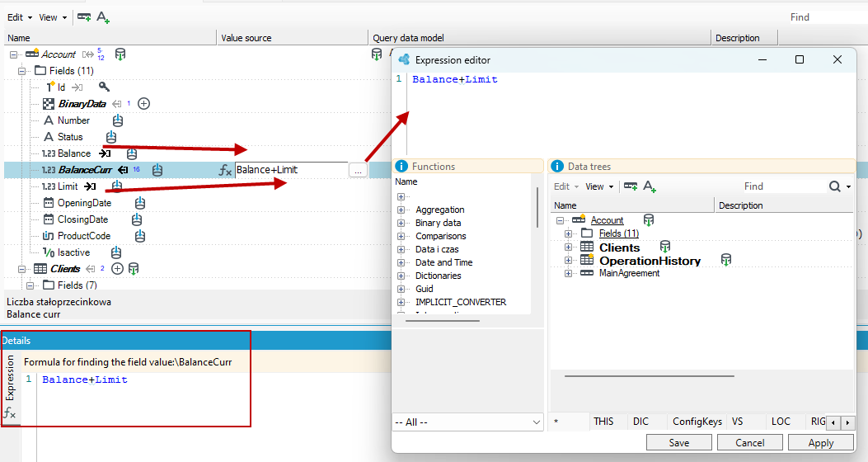Click the add field icon in Data trees toolbar
Image resolution: width=868 pixels, height=462 pixels.
coord(631,186)
